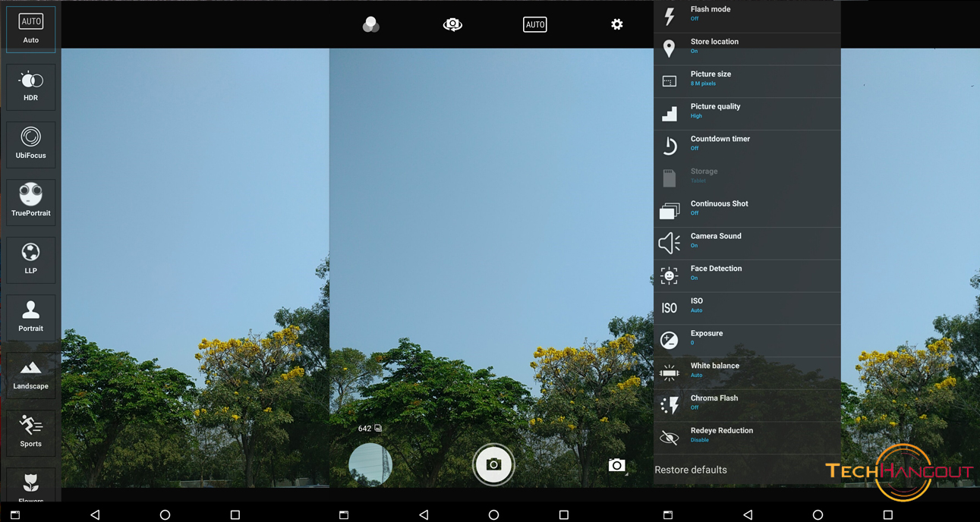Switch to Landscape scene mode
Screen dimensions: 980x522
point(31,376)
